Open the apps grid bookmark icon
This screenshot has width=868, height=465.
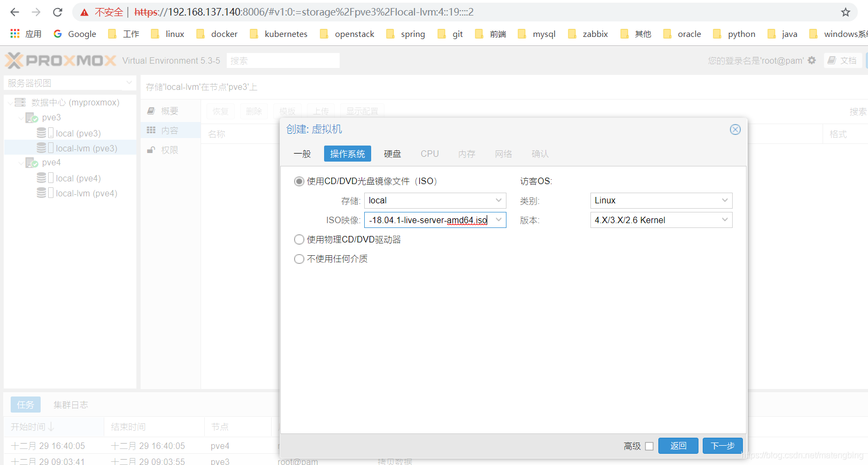(x=15, y=34)
